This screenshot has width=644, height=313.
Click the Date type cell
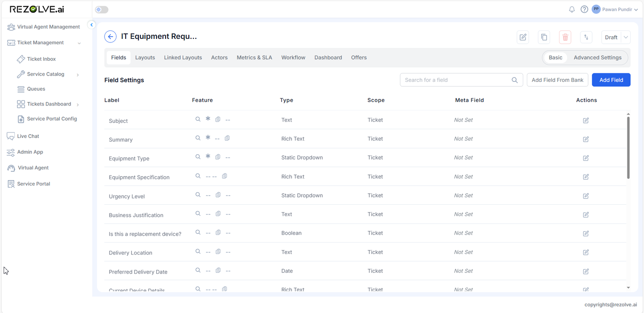coord(287,271)
